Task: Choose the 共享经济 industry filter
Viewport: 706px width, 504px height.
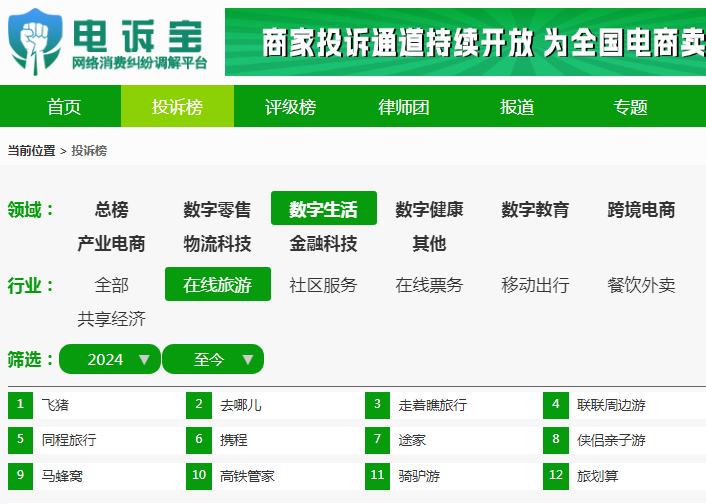Action: [x=112, y=319]
